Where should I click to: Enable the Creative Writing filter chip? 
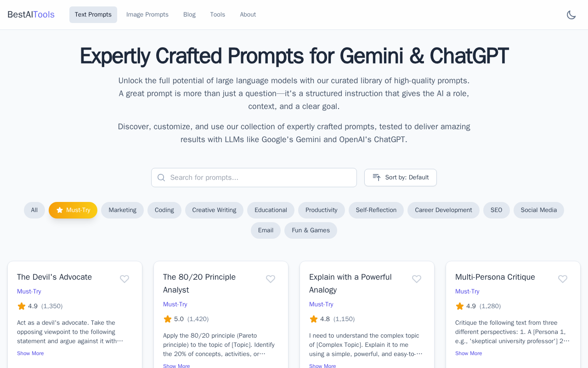[214, 210]
